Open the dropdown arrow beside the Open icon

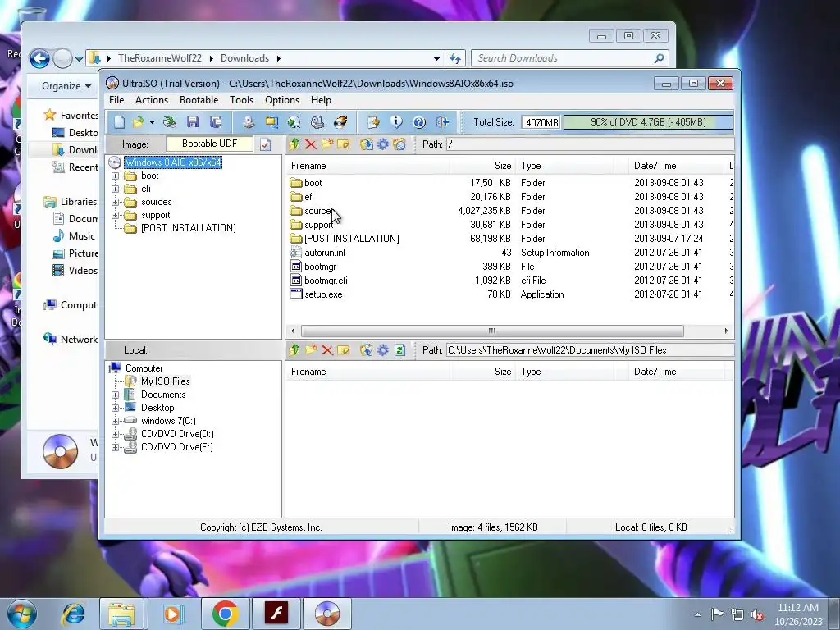[152, 123]
